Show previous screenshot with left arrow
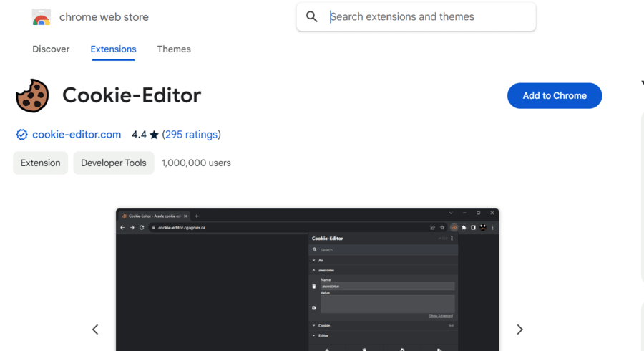The image size is (644, 351). pos(95,330)
